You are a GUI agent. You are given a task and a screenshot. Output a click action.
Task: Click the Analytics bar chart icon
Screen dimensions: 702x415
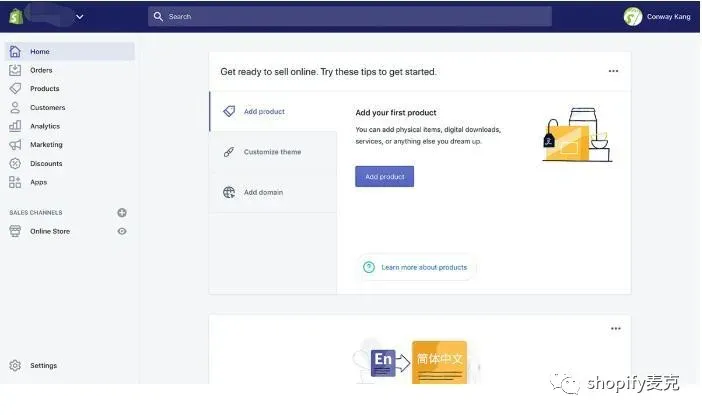[x=15, y=126]
